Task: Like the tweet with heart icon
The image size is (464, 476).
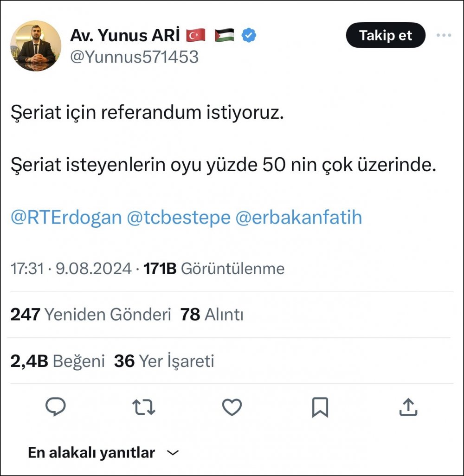Action: click(232, 407)
